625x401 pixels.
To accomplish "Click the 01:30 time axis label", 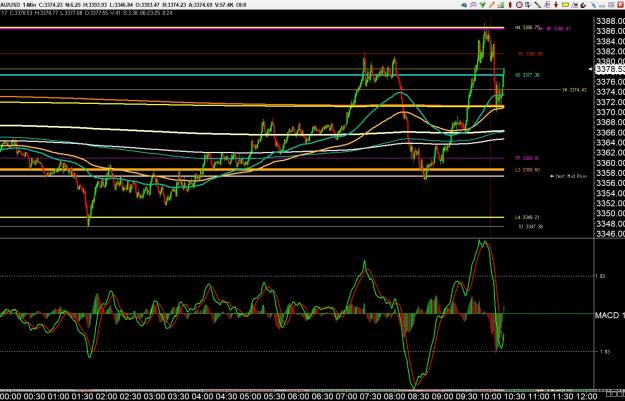I will pyautogui.click(x=82, y=397).
